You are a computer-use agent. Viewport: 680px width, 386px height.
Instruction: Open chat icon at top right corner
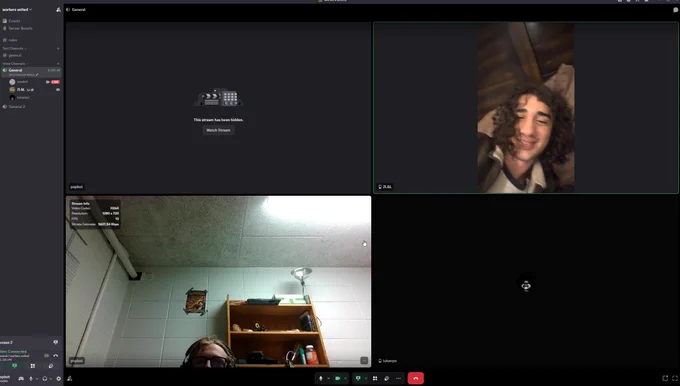pyautogui.click(x=675, y=10)
